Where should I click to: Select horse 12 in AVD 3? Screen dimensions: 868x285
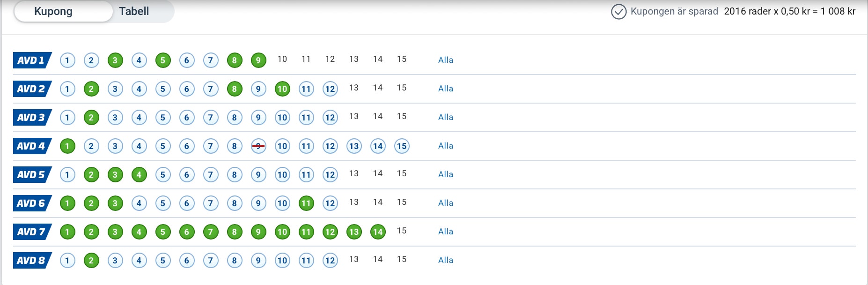330,118
